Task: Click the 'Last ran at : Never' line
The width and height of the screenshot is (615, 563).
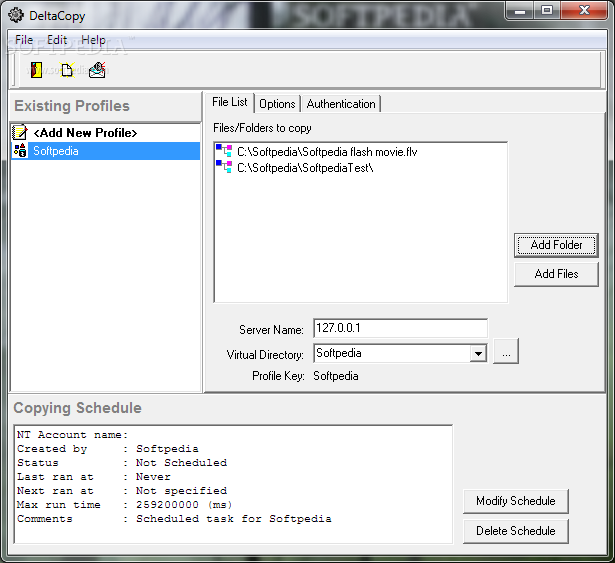Action: pyautogui.click(x=94, y=477)
